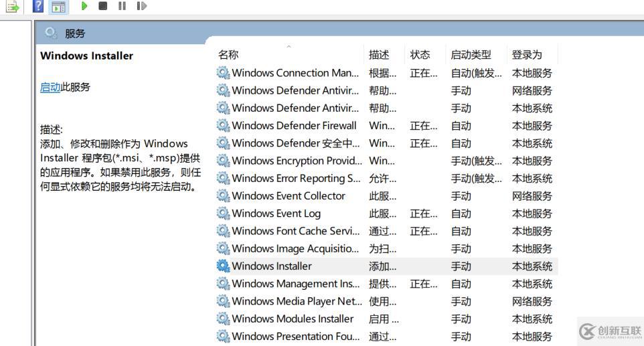Click gear icon of Windows Modules Installer
This screenshot has height=346, width=644.
(x=223, y=319)
